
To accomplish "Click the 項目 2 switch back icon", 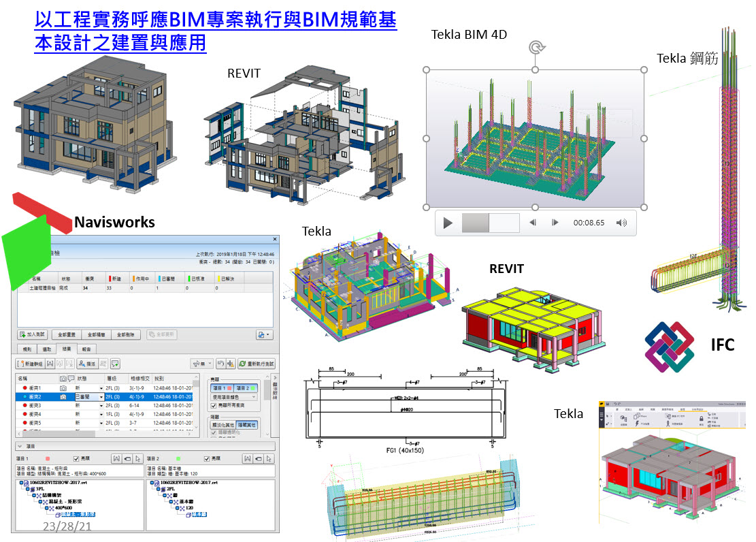I will coord(259,458).
